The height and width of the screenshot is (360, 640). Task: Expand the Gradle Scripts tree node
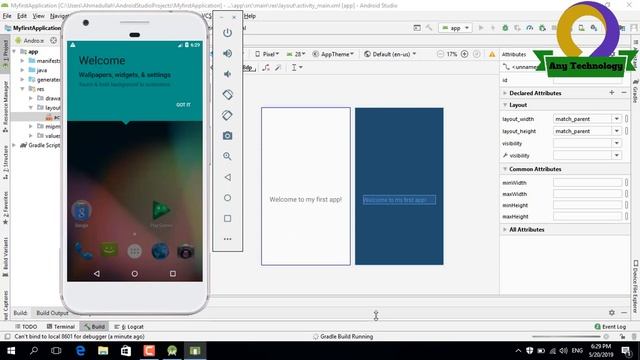coord(15,145)
